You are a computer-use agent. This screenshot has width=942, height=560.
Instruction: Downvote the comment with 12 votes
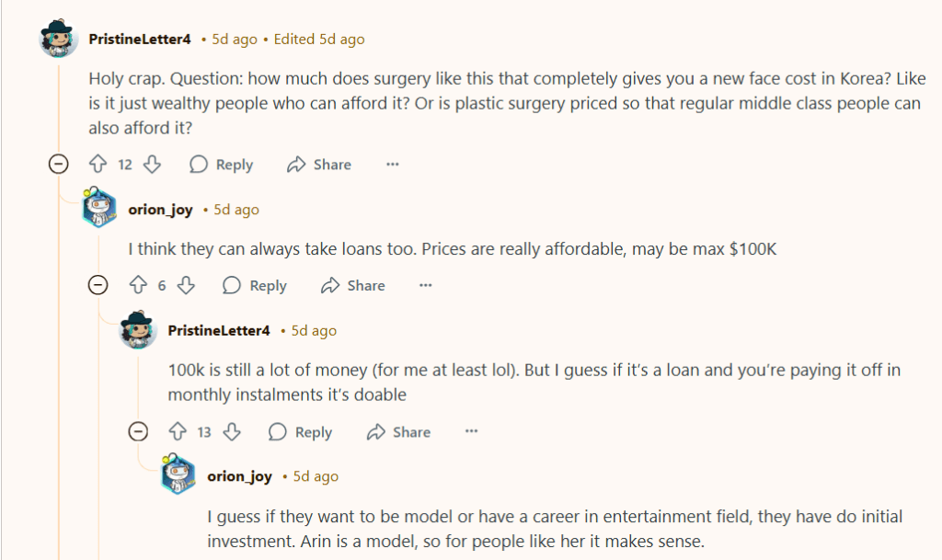coord(153,165)
